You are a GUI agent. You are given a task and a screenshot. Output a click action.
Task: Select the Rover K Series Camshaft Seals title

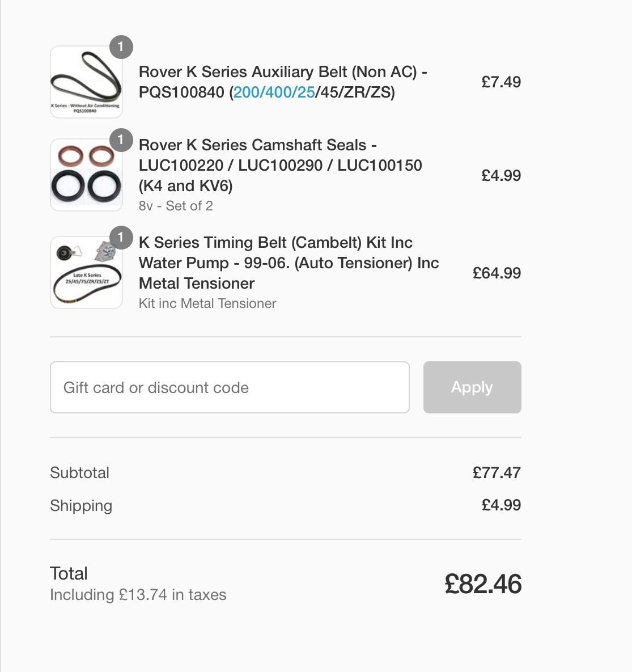tap(280, 165)
